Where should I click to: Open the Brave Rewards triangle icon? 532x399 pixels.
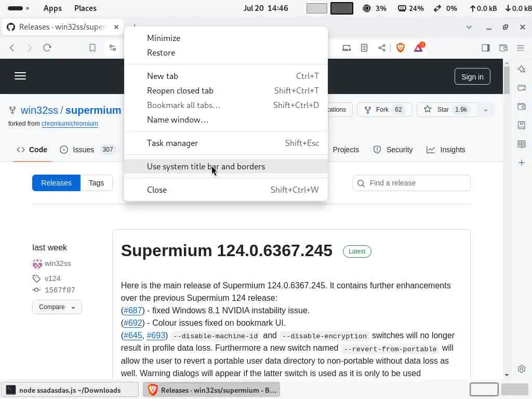419,47
